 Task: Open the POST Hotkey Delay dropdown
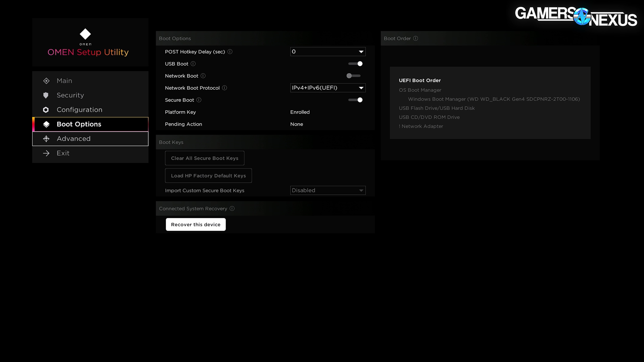pyautogui.click(x=328, y=52)
